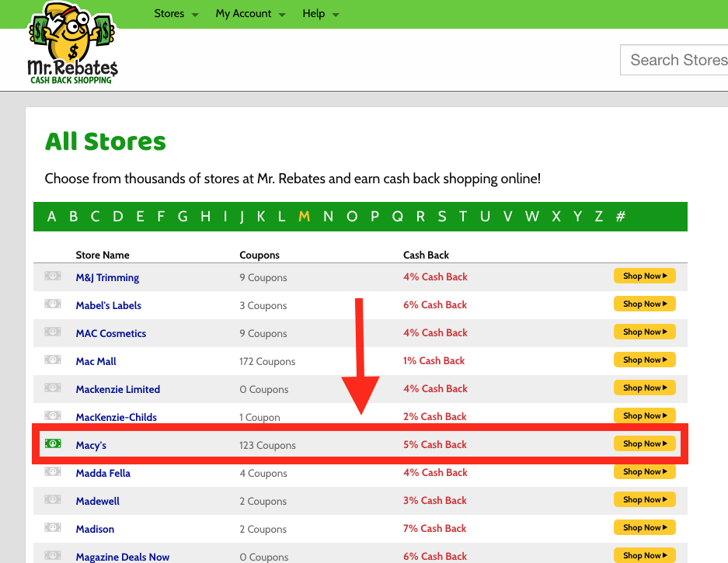
Task: Open the My Account dropdown
Action: tap(250, 14)
